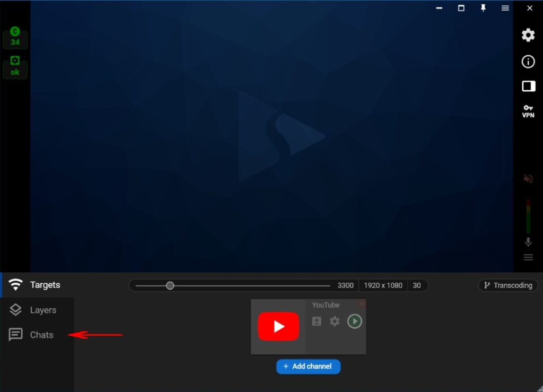Open the settings gear in right sidebar
The width and height of the screenshot is (543, 392).
click(x=528, y=36)
